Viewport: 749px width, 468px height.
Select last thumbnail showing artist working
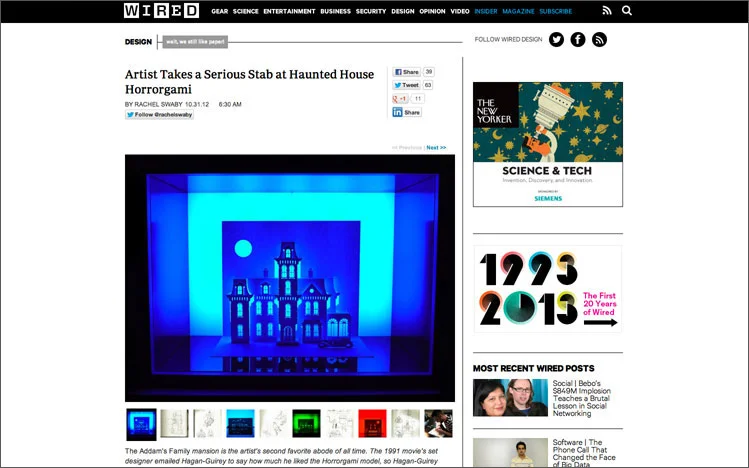(x=438, y=424)
